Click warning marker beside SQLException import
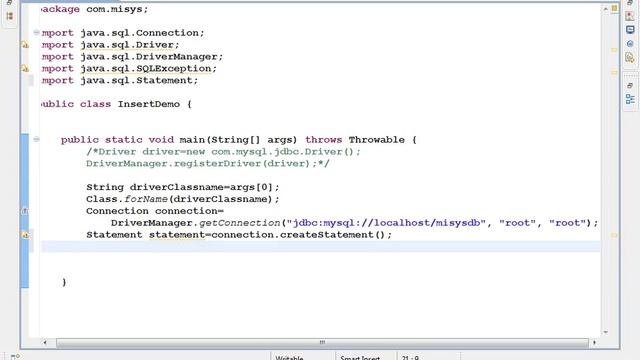The image size is (640, 360). [x=25, y=69]
